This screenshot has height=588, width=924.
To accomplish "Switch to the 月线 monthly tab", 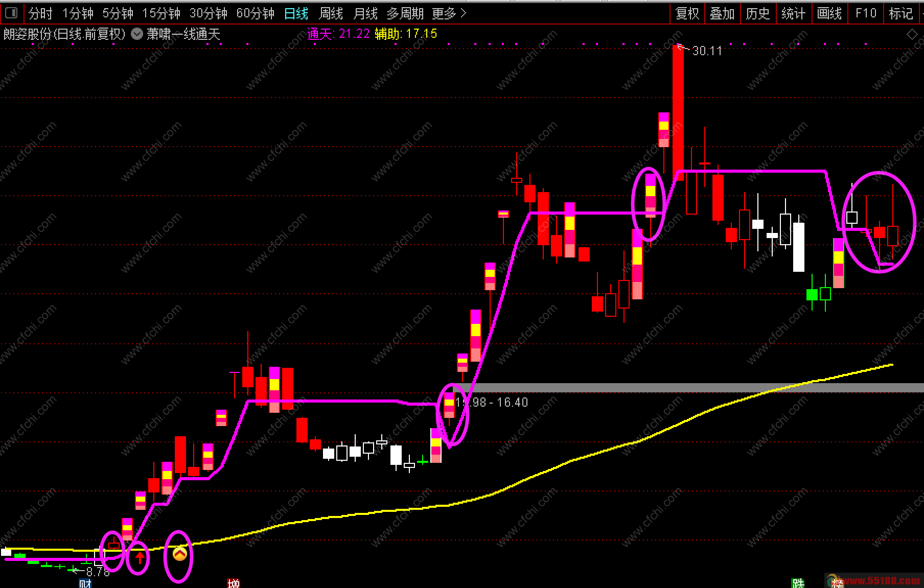I will point(366,13).
